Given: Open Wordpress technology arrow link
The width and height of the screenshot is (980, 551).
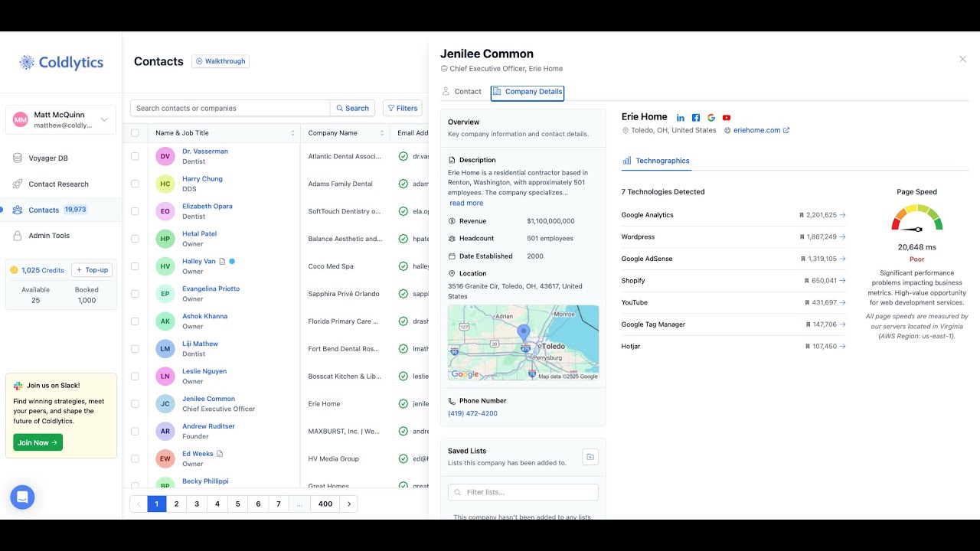Looking at the screenshot, I should click(843, 237).
